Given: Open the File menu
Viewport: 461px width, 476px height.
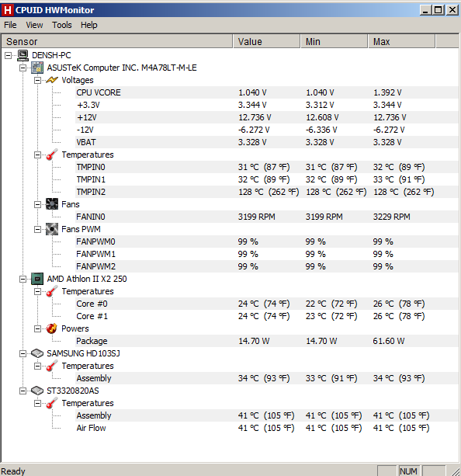Looking at the screenshot, I should (x=10, y=25).
